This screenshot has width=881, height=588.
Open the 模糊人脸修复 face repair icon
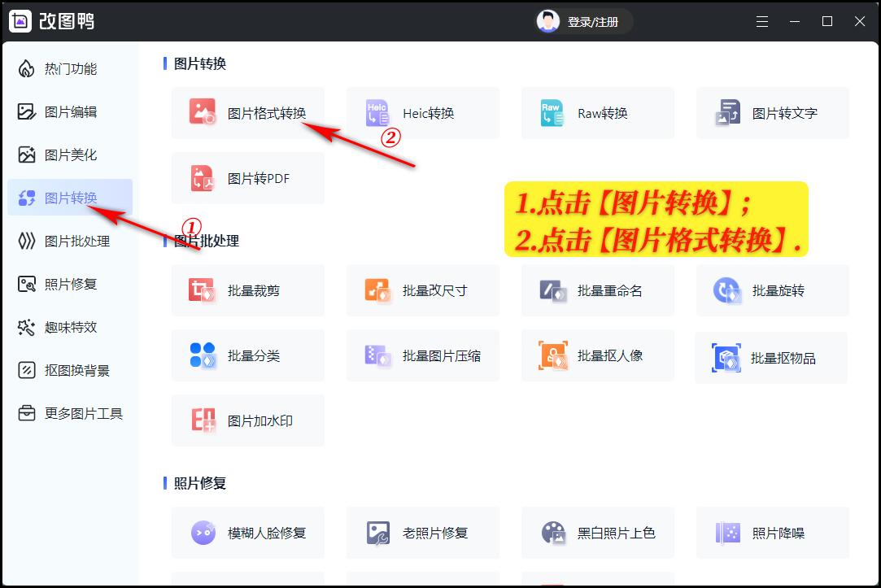point(203,533)
